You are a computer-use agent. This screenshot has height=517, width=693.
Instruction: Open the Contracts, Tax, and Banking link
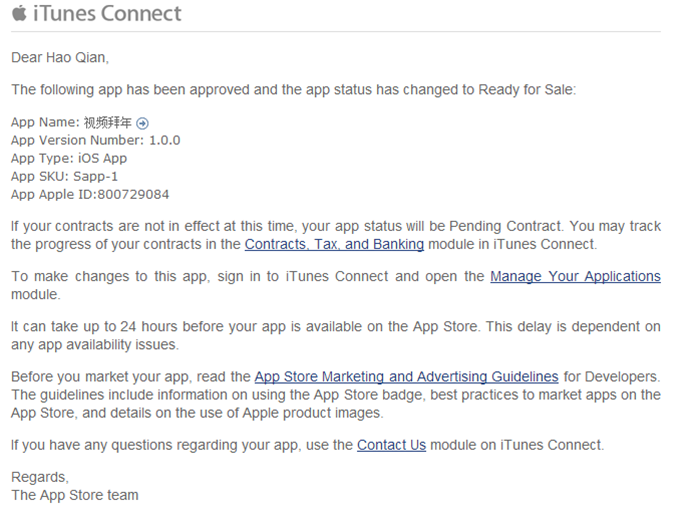pyautogui.click(x=334, y=244)
